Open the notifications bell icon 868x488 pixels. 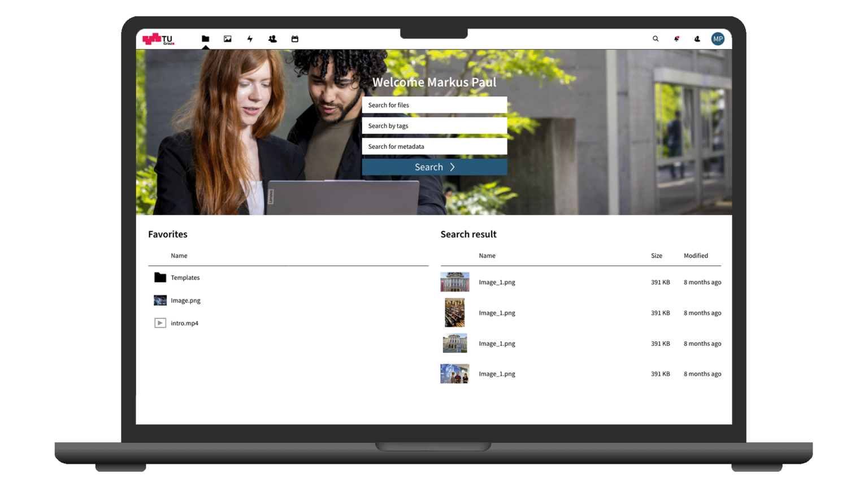pos(676,39)
